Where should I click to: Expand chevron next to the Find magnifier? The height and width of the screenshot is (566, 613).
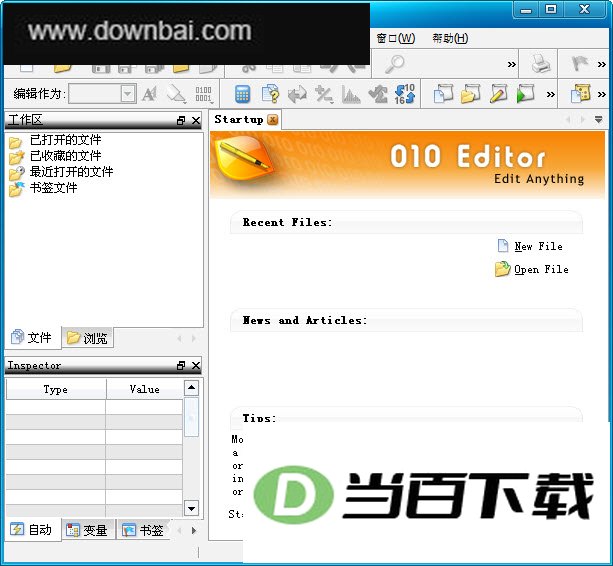(x=511, y=64)
